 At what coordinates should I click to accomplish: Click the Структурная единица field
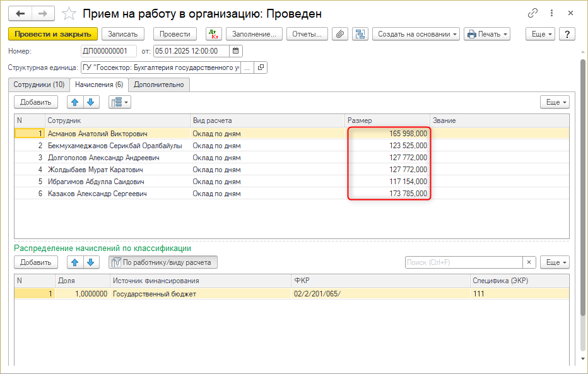pos(160,67)
